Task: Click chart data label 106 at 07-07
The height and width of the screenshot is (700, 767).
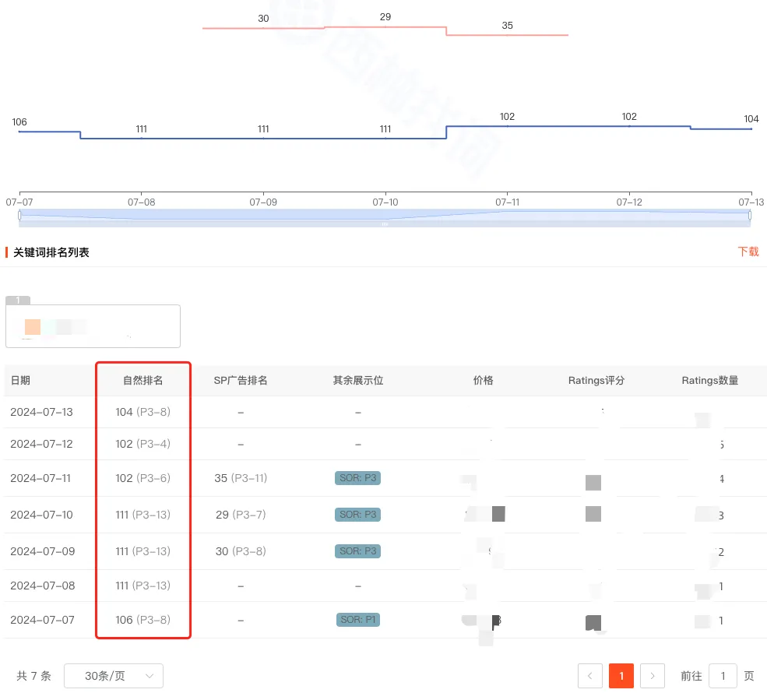Action: click(x=19, y=121)
